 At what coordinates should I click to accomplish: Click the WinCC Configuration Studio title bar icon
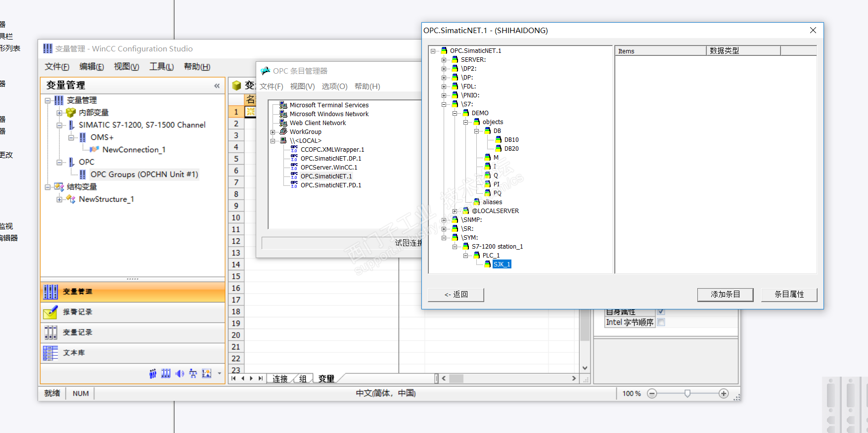click(47, 48)
